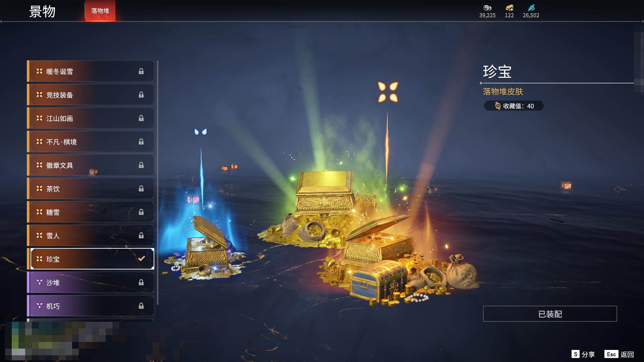Image resolution: width=644 pixels, height=362 pixels.
Task: Open the 落物堆 tab
Action: point(100,11)
